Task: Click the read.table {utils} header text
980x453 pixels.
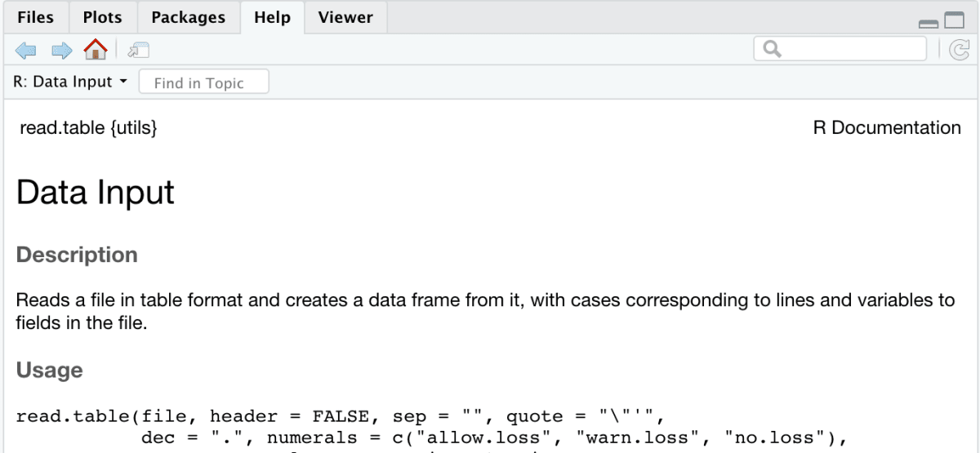Action: pyautogui.click(x=87, y=128)
